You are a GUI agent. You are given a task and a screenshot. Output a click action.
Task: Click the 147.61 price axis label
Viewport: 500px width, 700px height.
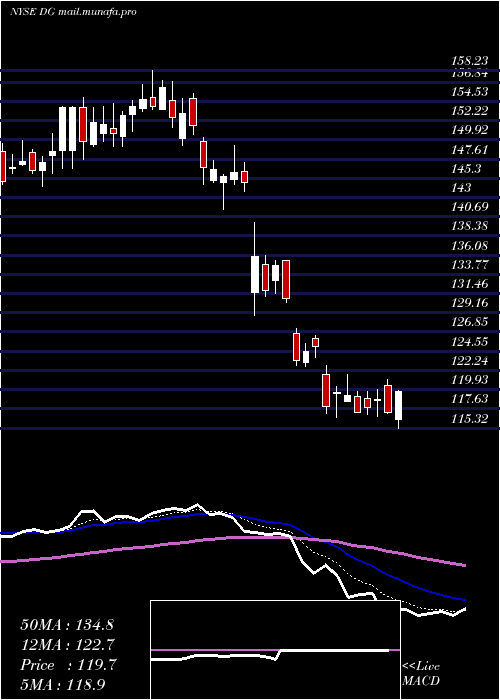coord(468,150)
